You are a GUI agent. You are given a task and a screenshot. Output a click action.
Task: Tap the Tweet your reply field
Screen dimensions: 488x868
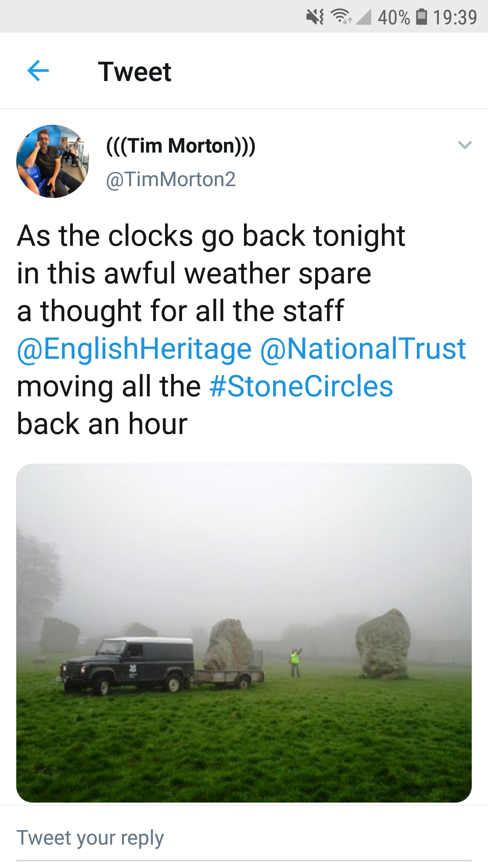click(244, 838)
